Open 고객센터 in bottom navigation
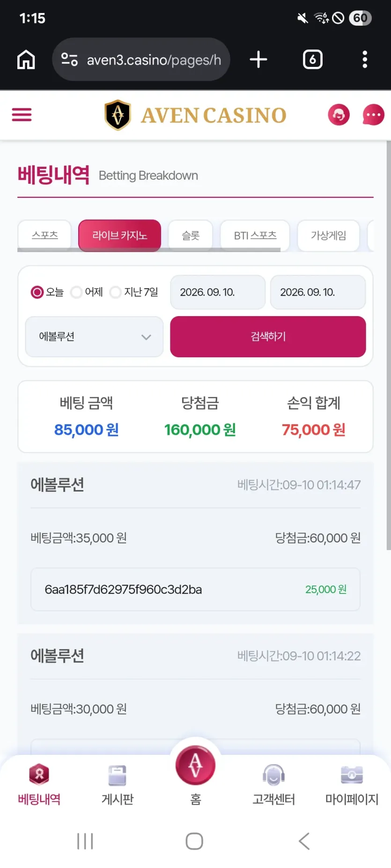Screen dimensions: 391x868 tap(273, 785)
